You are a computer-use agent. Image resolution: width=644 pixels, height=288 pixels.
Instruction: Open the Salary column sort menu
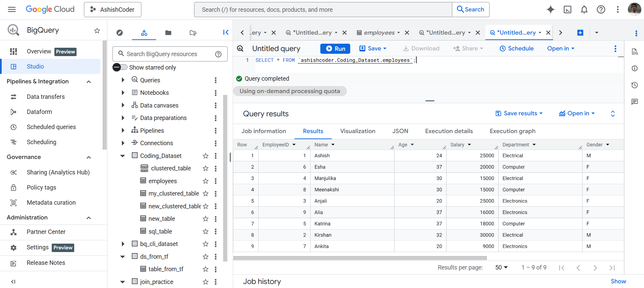coord(469,145)
